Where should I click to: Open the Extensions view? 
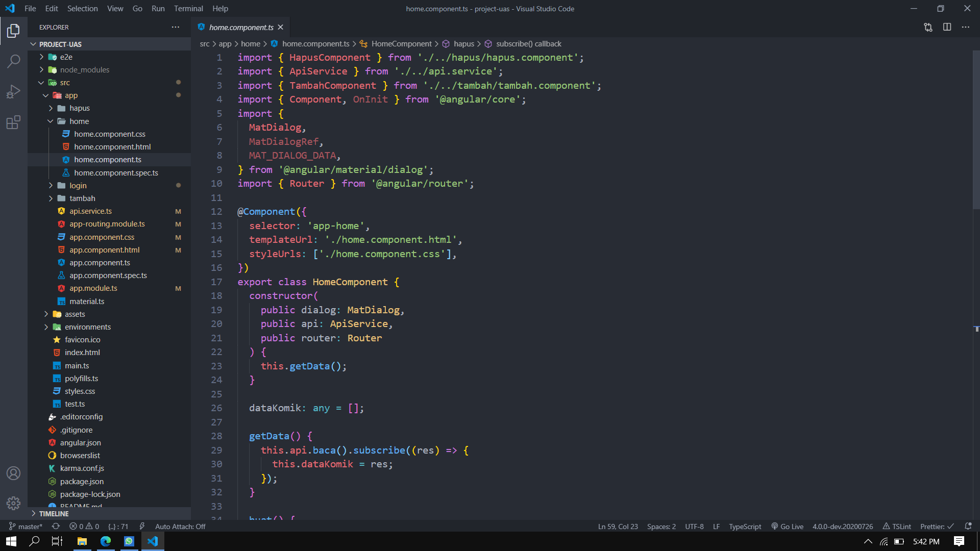14,122
